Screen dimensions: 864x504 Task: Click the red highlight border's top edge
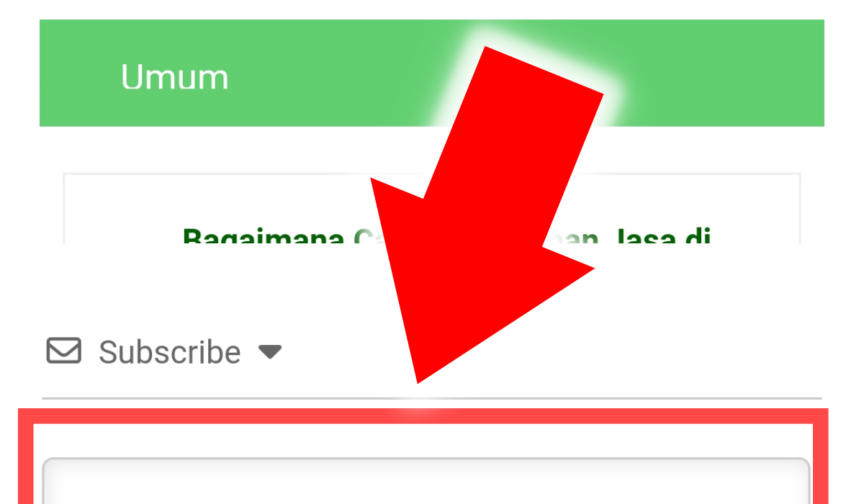[423, 416]
